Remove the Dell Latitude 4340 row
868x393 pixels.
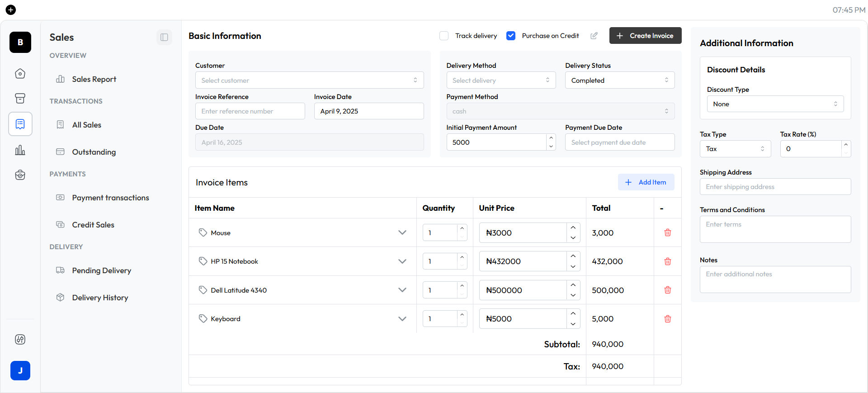668,290
